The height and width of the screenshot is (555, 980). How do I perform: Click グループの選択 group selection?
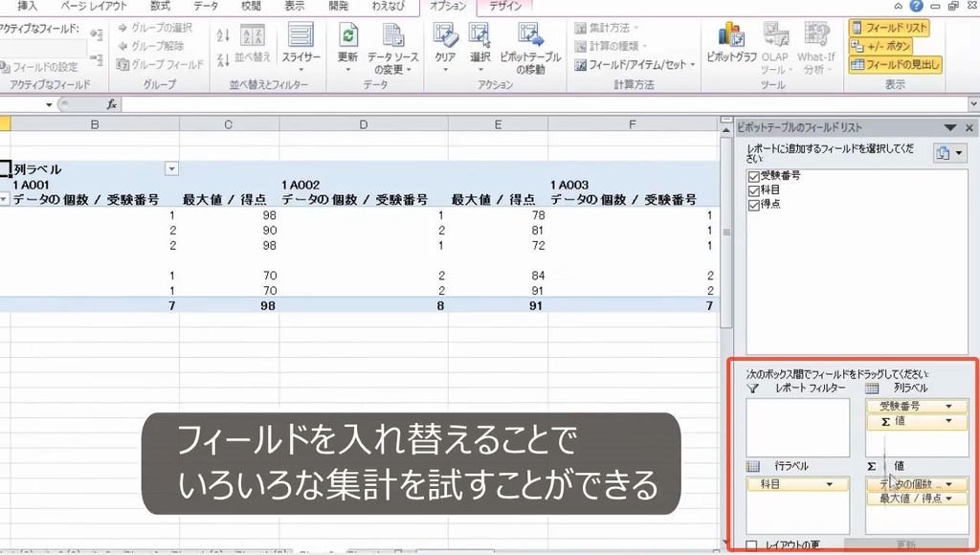coord(155,28)
